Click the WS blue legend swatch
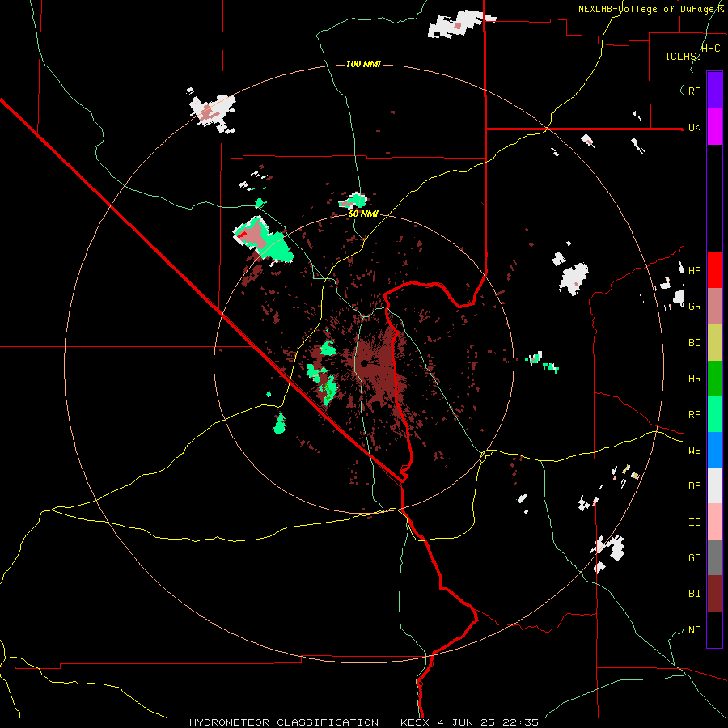This screenshot has width=728, height=728. tap(714, 450)
